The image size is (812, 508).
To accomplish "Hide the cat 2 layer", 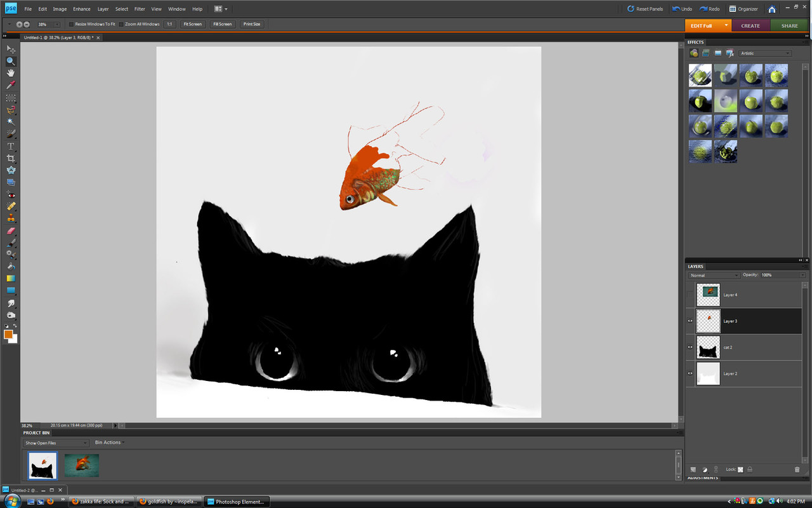I will [690, 347].
